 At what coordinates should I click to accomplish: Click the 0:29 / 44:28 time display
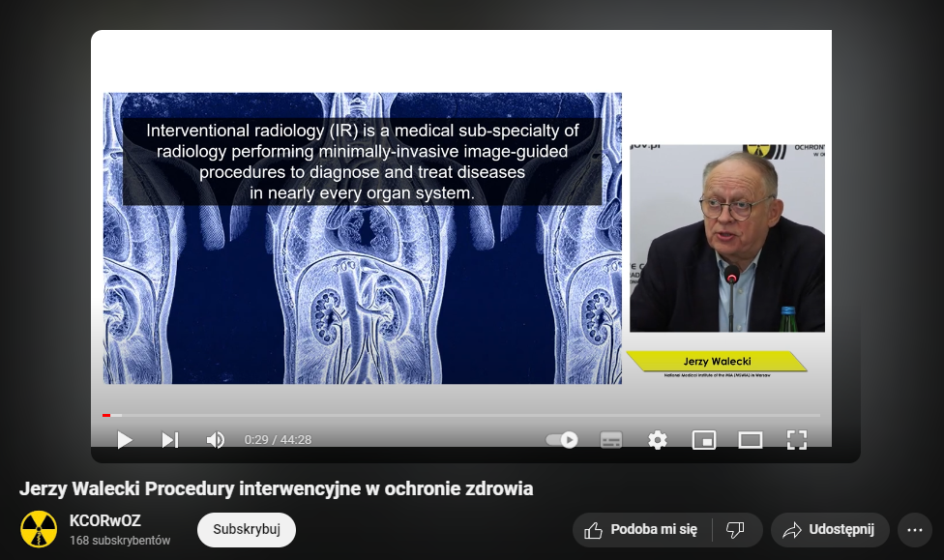[279, 440]
